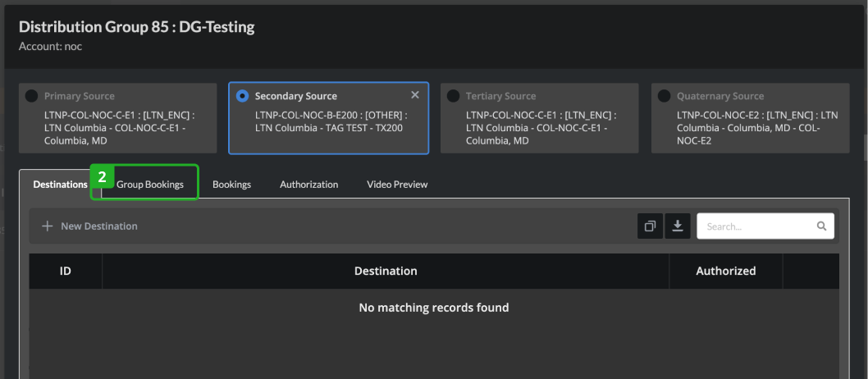Click the 'Distribution Group 85 : DG-Testing' title

(137, 26)
